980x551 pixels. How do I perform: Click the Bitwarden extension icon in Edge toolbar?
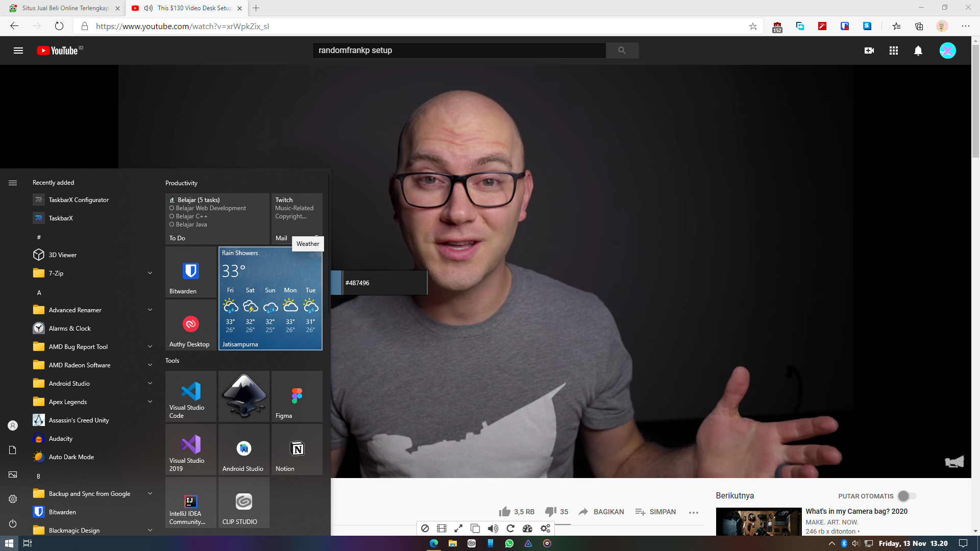pyautogui.click(x=845, y=26)
